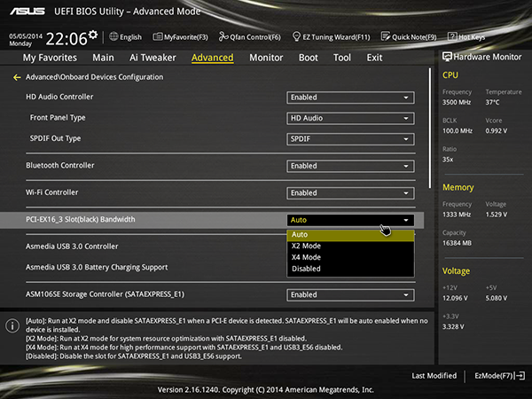Screen dimensions: 532x399
Task: Click the 22:06 clock display
Action: 66,39
